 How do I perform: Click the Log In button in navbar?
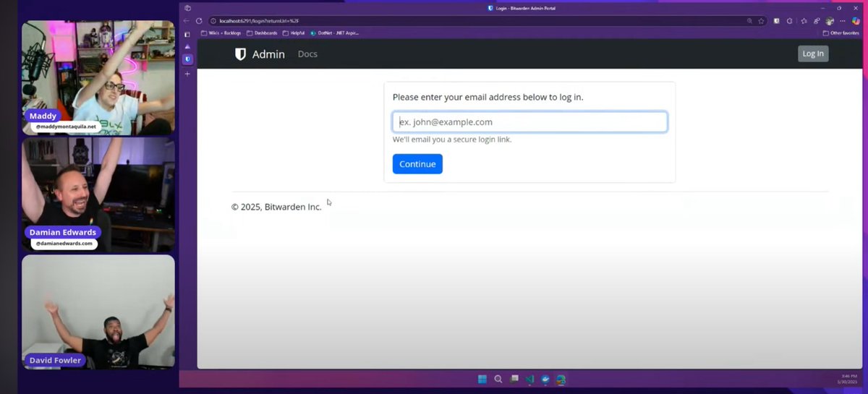(813, 53)
